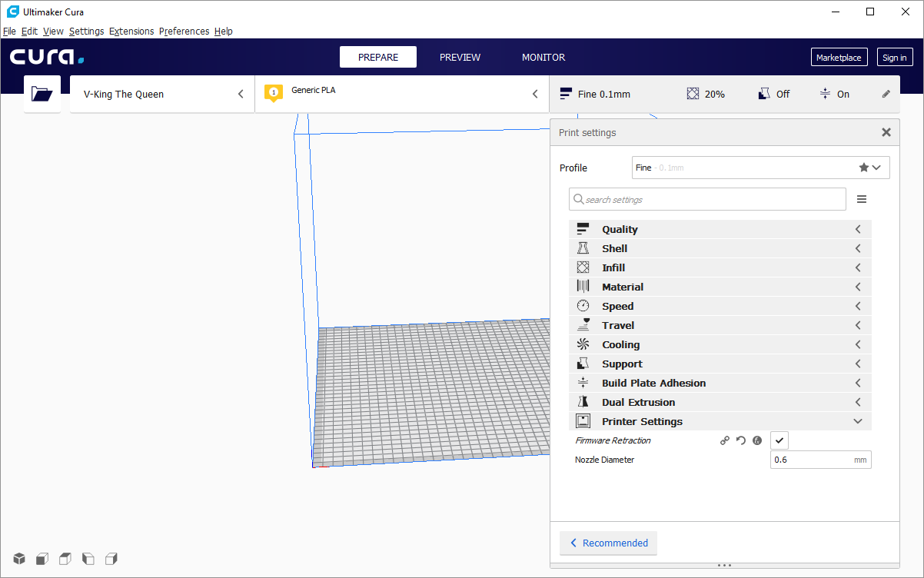Click the adhesion icon beside On
The image size is (924, 578).
click(825, 94)
